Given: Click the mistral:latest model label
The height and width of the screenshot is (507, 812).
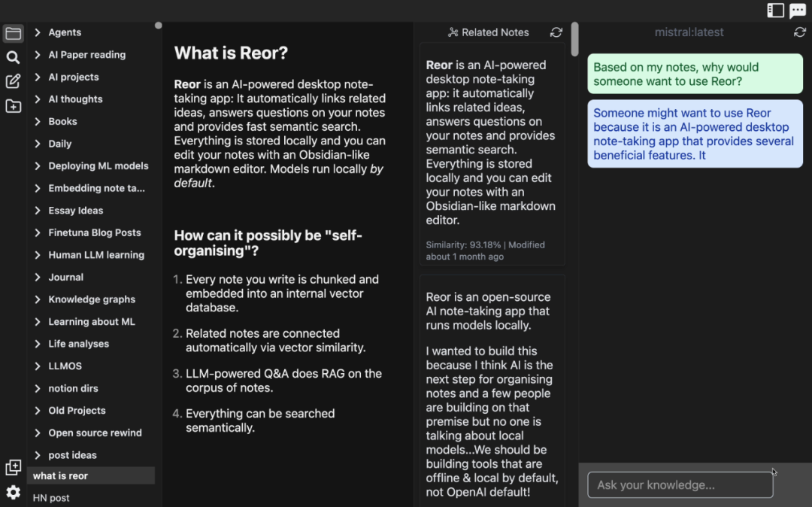Looking at the screenshot, I should [x=689, y=32].
